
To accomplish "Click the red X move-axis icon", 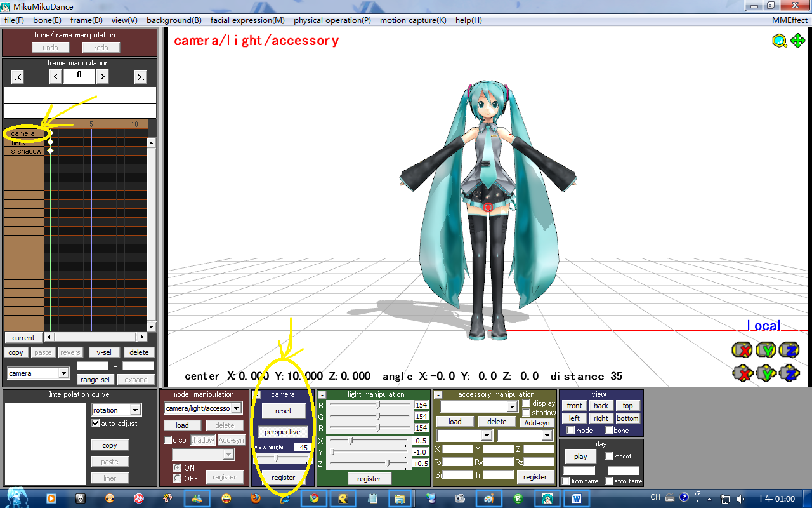I will 742,373.
